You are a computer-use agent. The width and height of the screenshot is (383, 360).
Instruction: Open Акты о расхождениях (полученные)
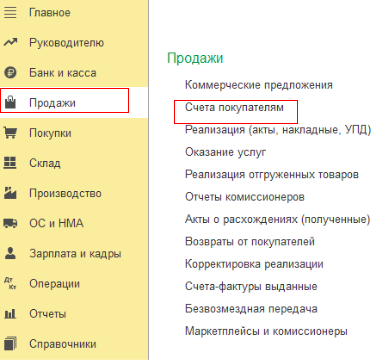(278, 219)
